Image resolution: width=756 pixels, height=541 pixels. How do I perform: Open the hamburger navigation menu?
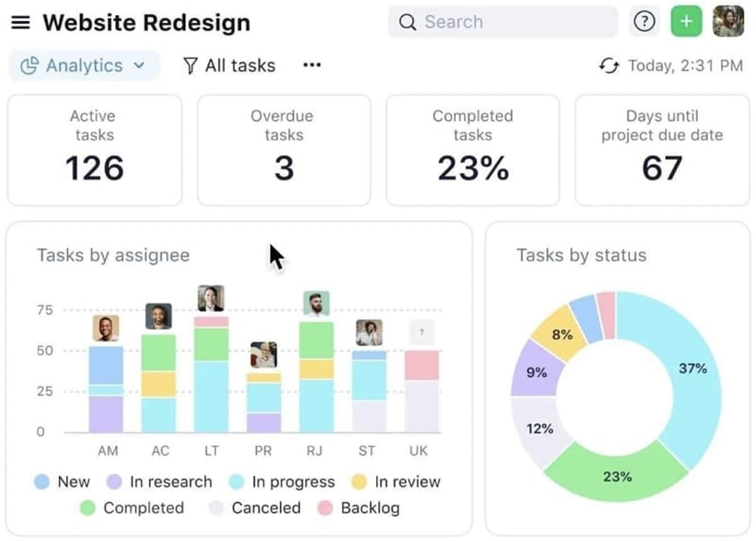[x=21, y=22]
